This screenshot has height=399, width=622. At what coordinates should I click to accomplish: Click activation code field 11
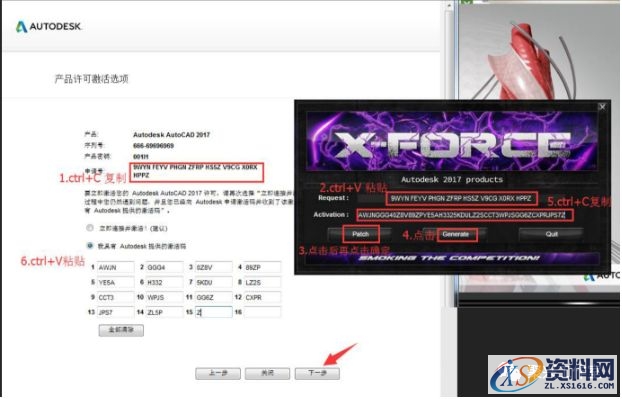[x=213, y=297]
